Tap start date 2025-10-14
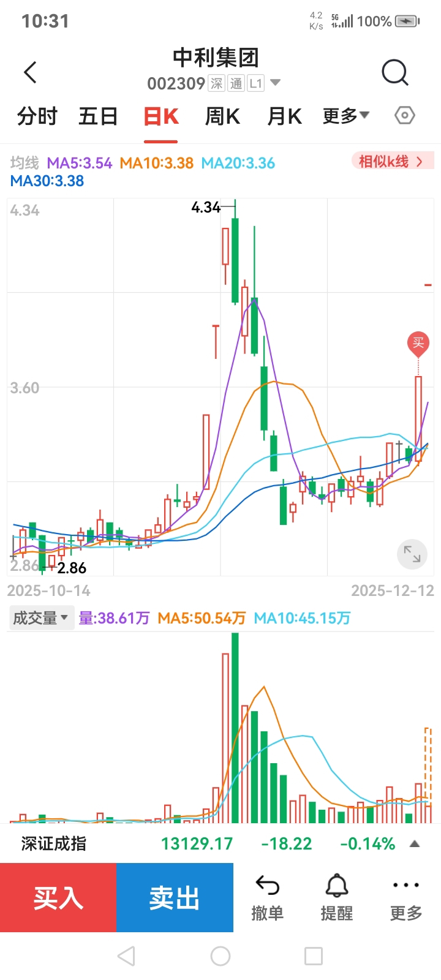The height and width of the screenshot is (980, 441). 48,590
